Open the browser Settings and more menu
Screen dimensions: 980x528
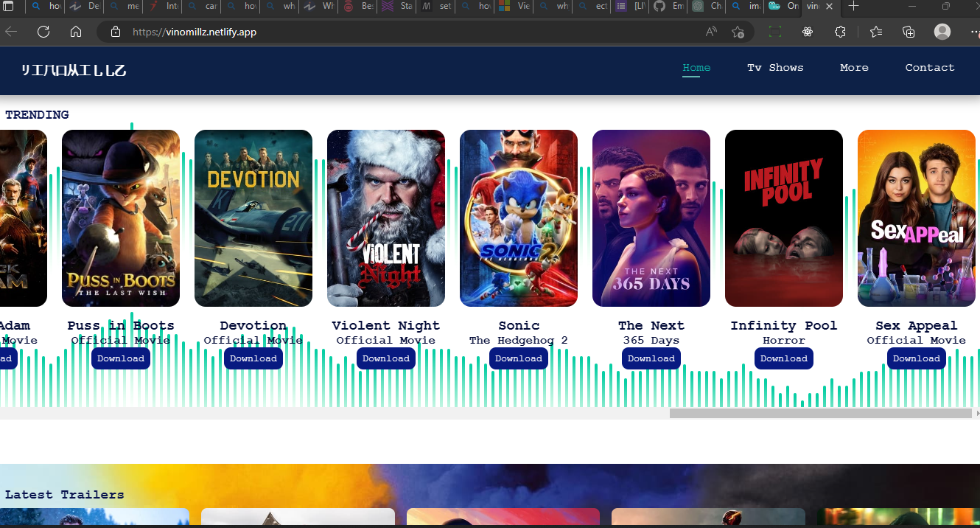pyautogui.click(x=974, y=32)
